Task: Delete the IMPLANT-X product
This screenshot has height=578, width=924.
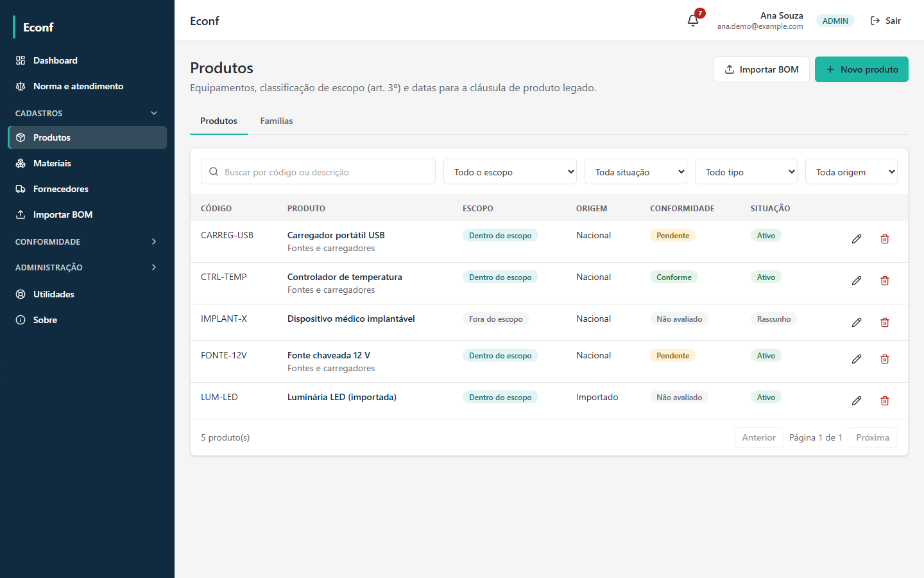Action: (x=885, y=322)
